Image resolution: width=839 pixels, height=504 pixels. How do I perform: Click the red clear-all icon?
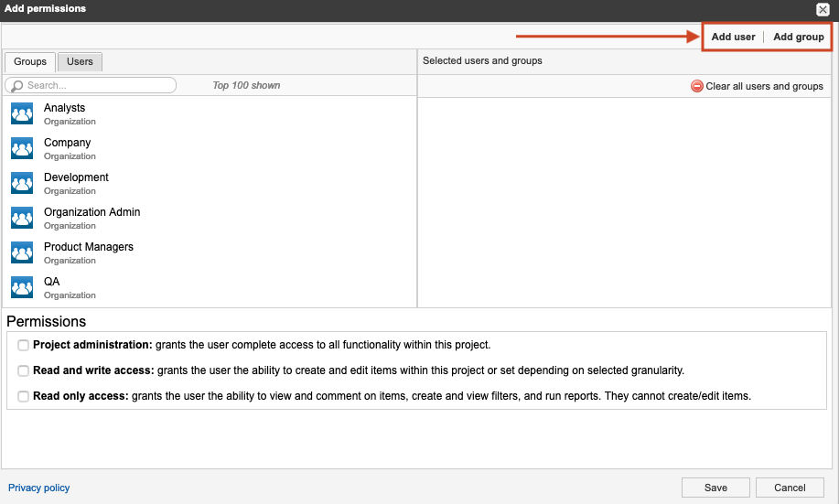(x=697, y=86)
